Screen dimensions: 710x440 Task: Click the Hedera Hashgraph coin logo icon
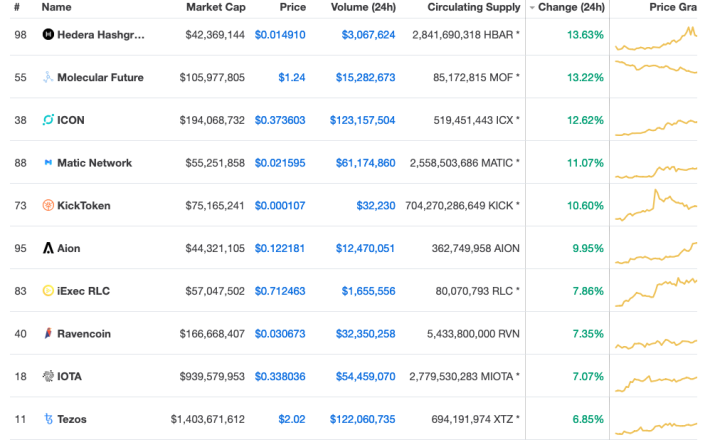pyautogui.click(x=48, y=34)
